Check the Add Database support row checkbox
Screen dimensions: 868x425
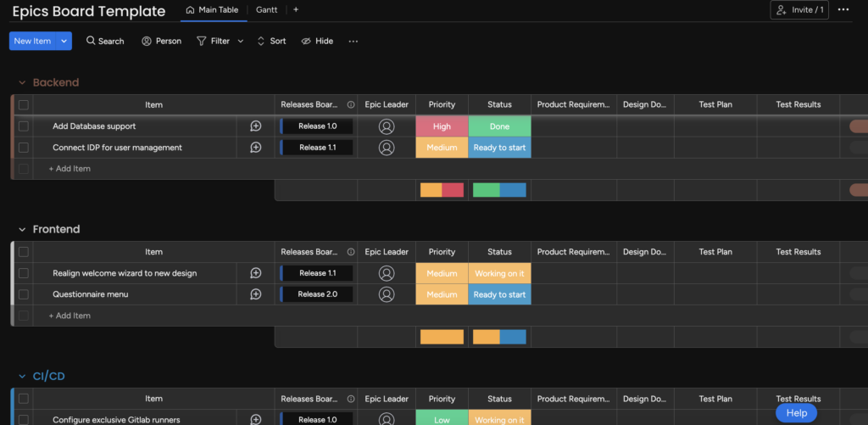(x=24, y=126)
